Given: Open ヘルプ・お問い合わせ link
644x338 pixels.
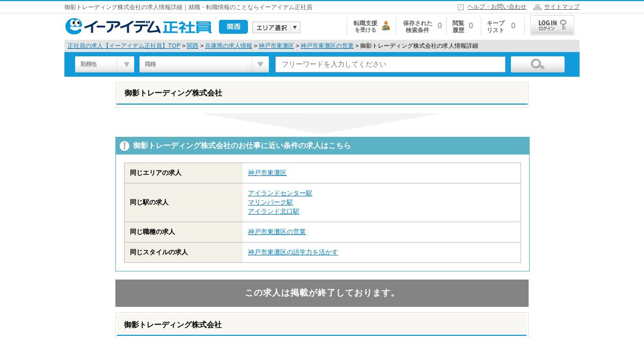Looking at the screenshot, I should point(497,7).
